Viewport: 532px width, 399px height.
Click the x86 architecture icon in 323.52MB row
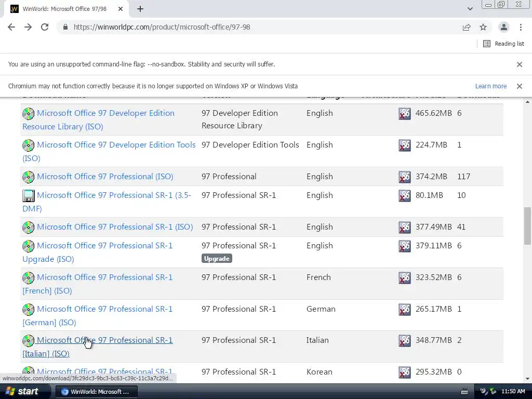click(x=404, y=278)
